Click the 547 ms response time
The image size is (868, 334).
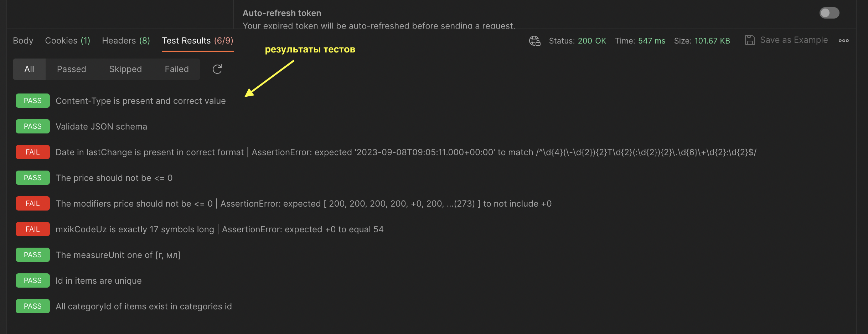[651, 41]
